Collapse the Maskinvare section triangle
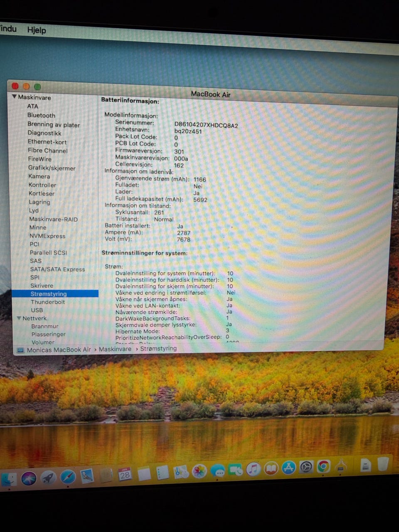 tap(15, 96)
